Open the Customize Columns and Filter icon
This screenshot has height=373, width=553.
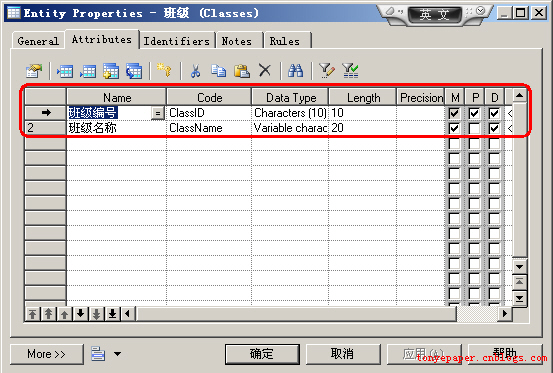327,71
